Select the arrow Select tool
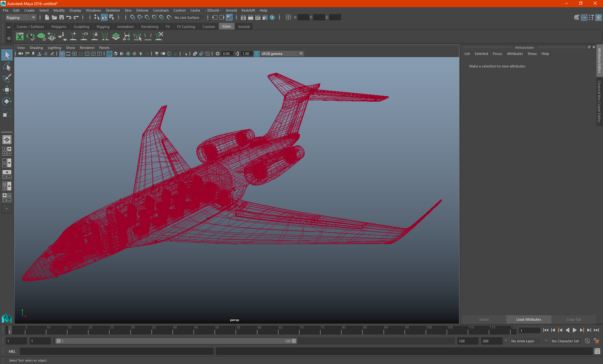The height and width of the screenshot is (364, 603). (x=7, y=55)
